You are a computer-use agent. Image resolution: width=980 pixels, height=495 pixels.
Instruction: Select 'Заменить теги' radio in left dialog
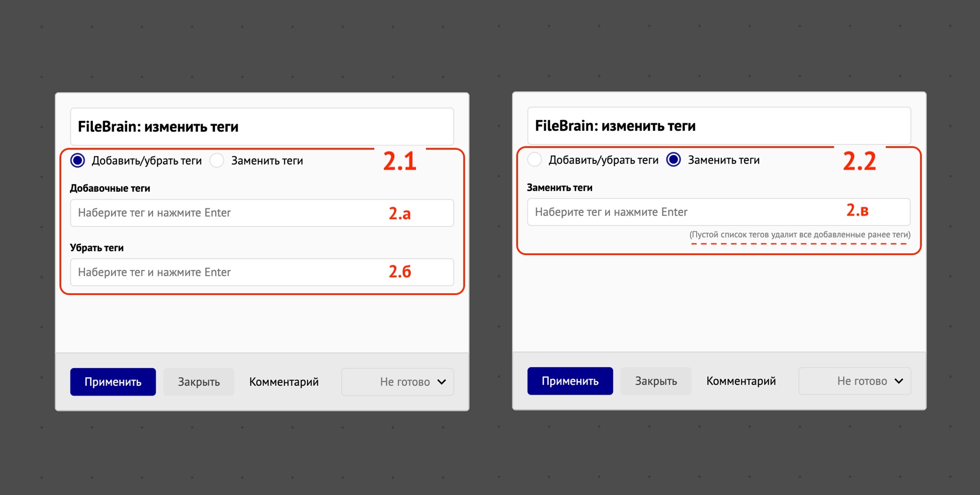[217, 161]
